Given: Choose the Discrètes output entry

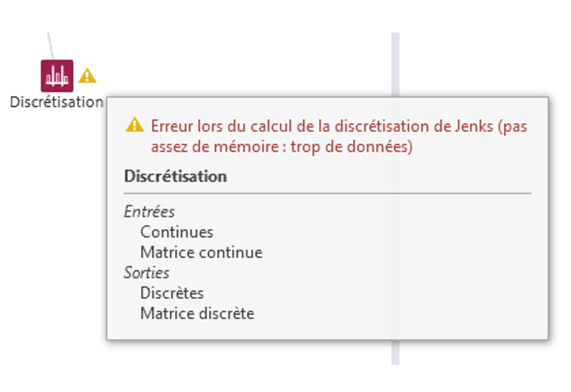Looking at the screenshot, I should click(172, 293).
